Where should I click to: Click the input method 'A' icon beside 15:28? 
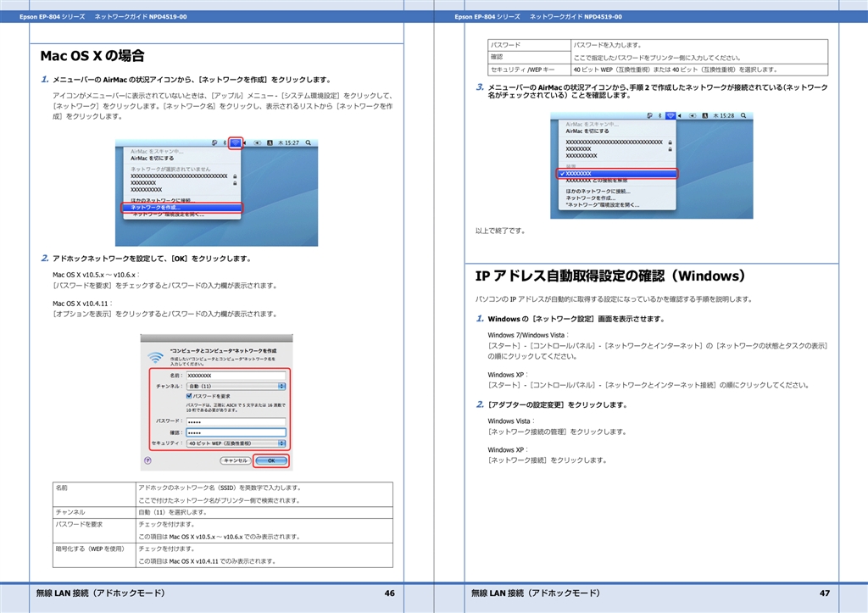coord(705,116)
